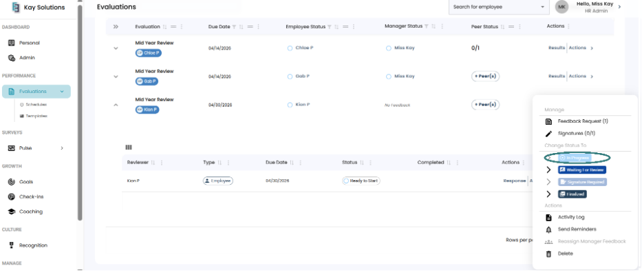Choose Feedback Request (1) from the menu
The image size is (644, 275).
[583, 121]
